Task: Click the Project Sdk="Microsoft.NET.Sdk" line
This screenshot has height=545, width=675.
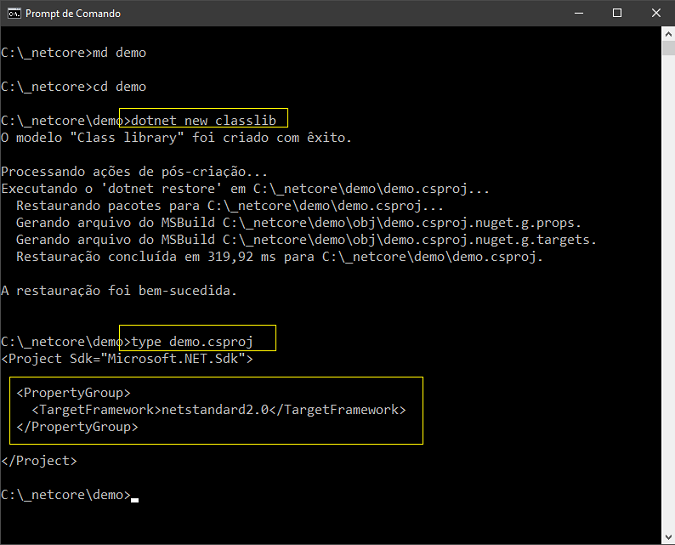Action: [127, 359]
